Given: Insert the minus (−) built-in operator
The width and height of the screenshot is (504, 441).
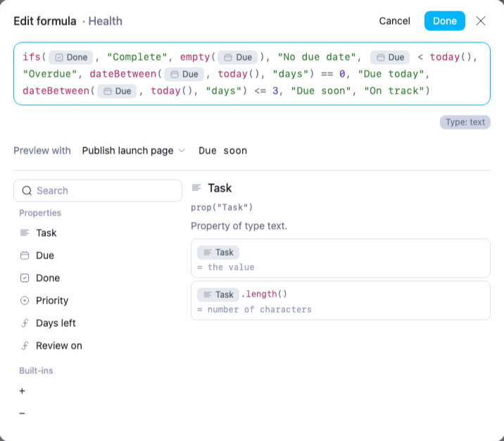Looking at the screenshot, I should coord(23,414).
